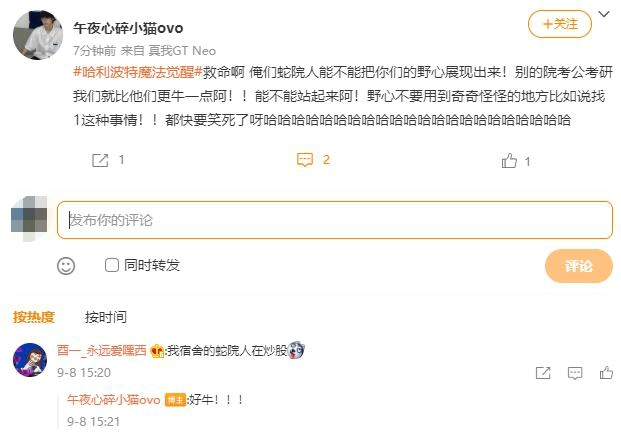The image size is (621, 440).
Task: Open comments via the orange comment icon
Action: click(x=305, y=160)
